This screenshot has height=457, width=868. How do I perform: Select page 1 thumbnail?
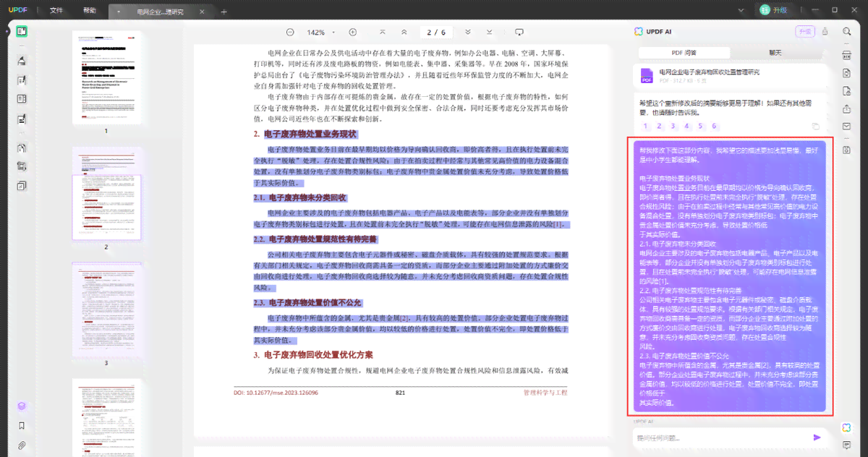pos(106,77)
